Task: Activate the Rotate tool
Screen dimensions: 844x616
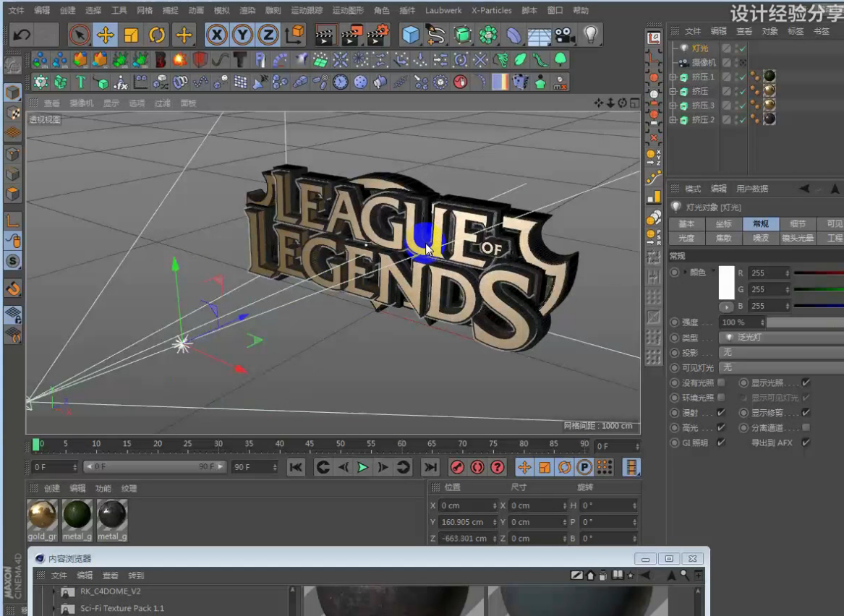Action: pos(157,35)
